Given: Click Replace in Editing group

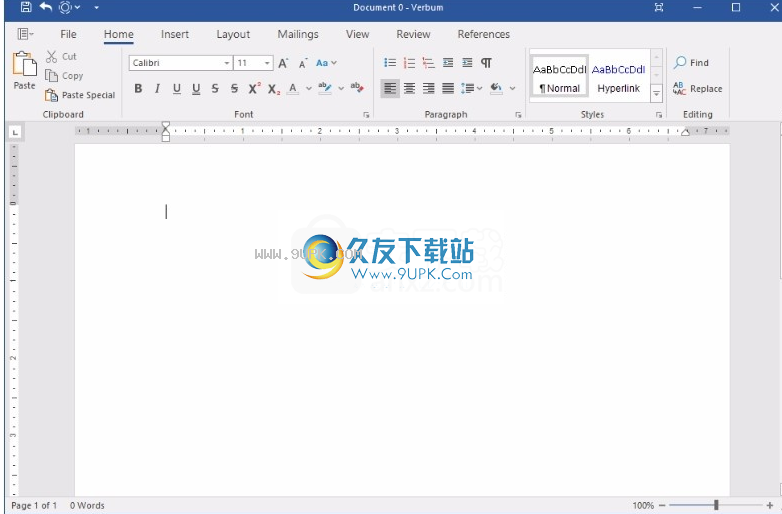Looking at the screenshot, I should 697,89.
